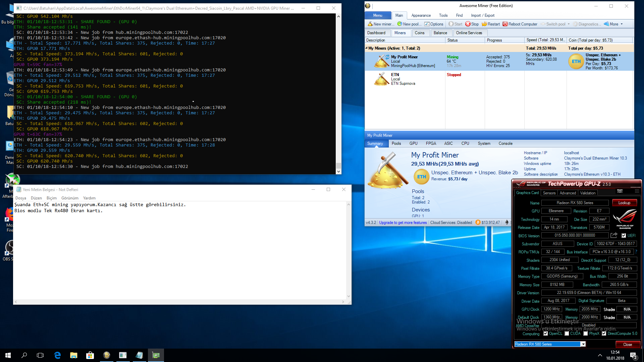The height and width of the screenshot is (362, 644).
Task: Select the Advanced tab in GPU-Z
Action: tap(568, 193)
